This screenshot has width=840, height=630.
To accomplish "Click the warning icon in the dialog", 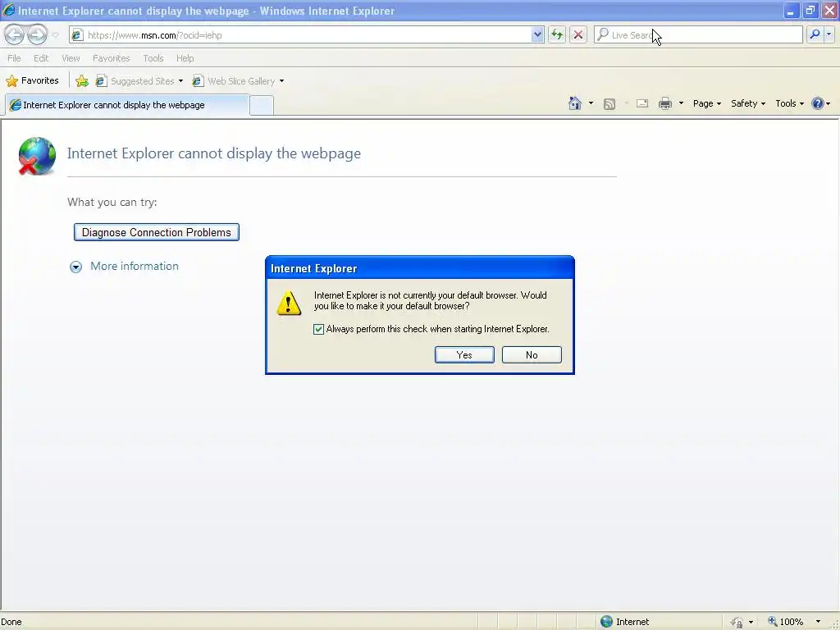I will (289, 303).
